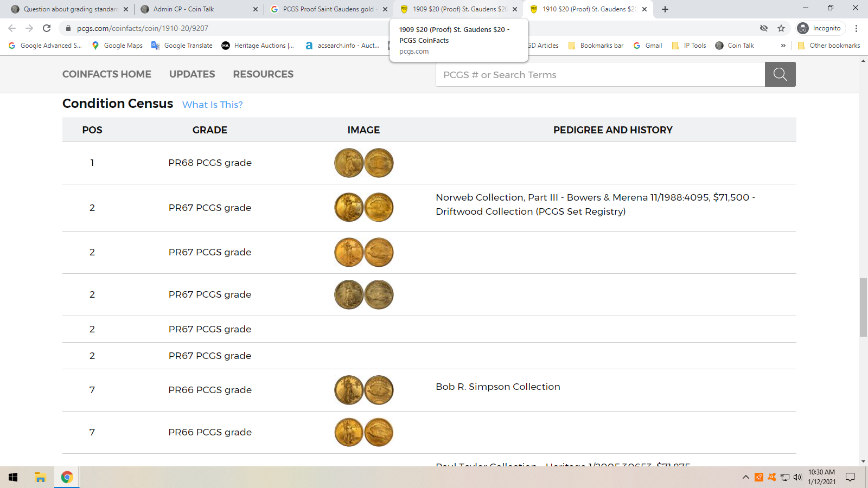Go back using browser back arrow
This screenshot has width=868, height=488.
tap(12, 28)
